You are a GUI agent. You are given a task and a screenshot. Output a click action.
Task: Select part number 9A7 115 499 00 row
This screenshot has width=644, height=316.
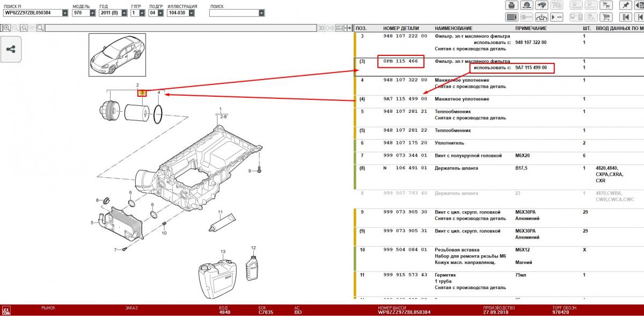pyautogui.click(x=405, y=99)
